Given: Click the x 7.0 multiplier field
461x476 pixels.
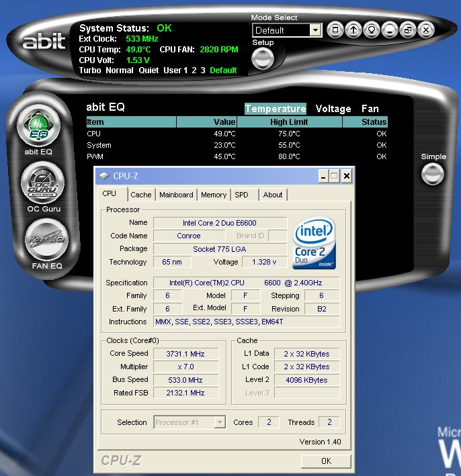Looking at the screenshot, I should [185, 367].
